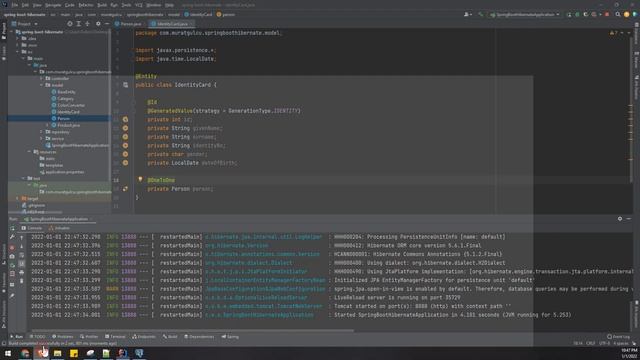Screen dimensions: 640x360
Task: Click the console horizontal scrollbar
Action: tap(192, 331)
